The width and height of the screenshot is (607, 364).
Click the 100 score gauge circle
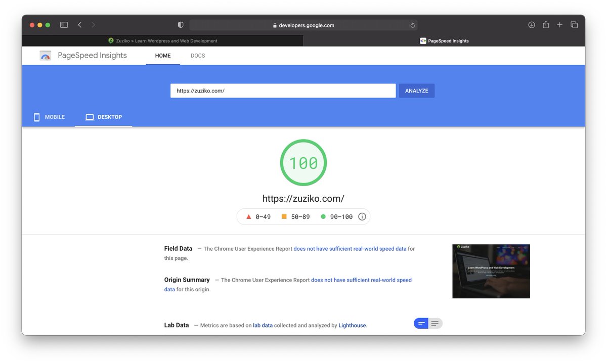point(303,163)
